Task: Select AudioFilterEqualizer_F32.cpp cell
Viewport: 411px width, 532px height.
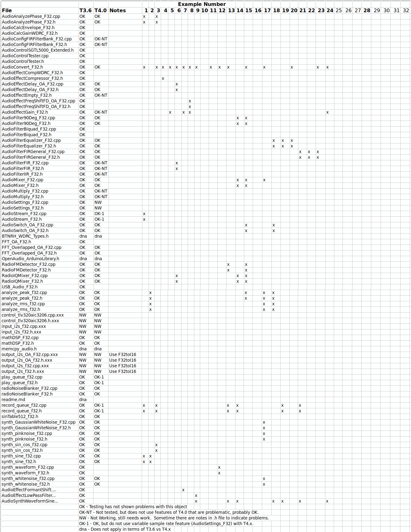Action: pos(39,140)
